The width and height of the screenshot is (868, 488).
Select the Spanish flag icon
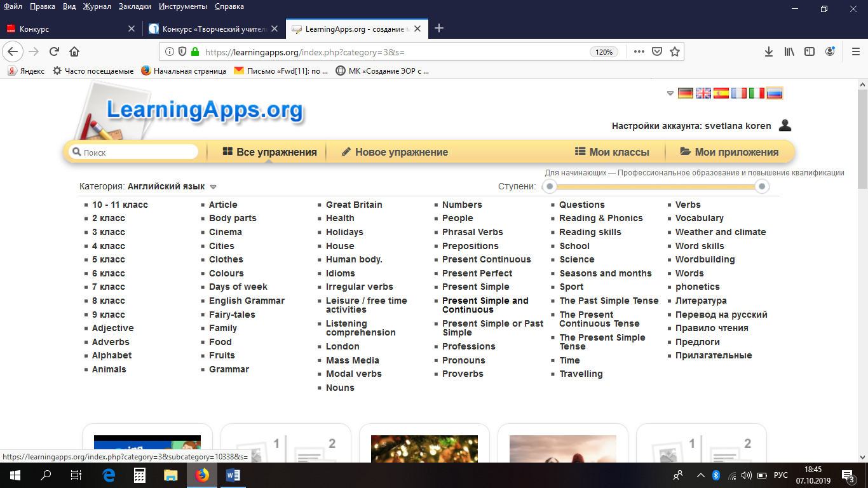[x=721, y=93]
